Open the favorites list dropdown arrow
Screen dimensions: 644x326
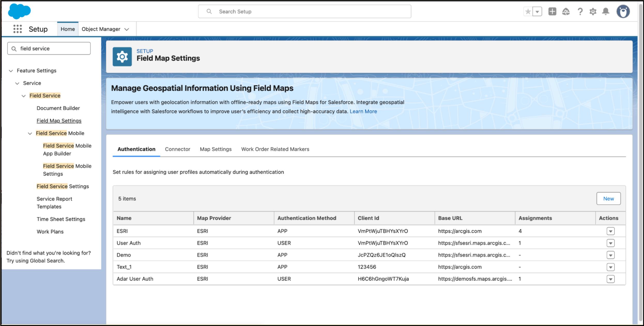point(537,12)
